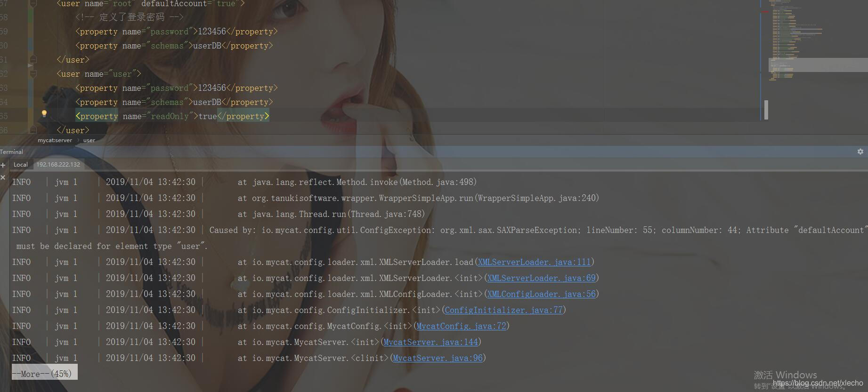Click the lightbulb quick-fix icon on the readOnly line
The height and width of the screenshot is (392, 868).
coord(44,114)
